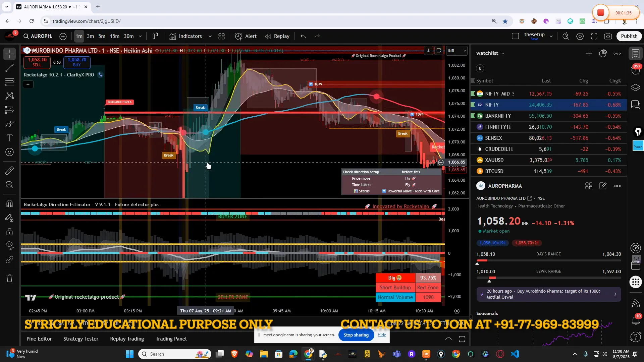Add a symbol to the watchlist
This screenshot has height=362, width=644.
coord(589,53)
